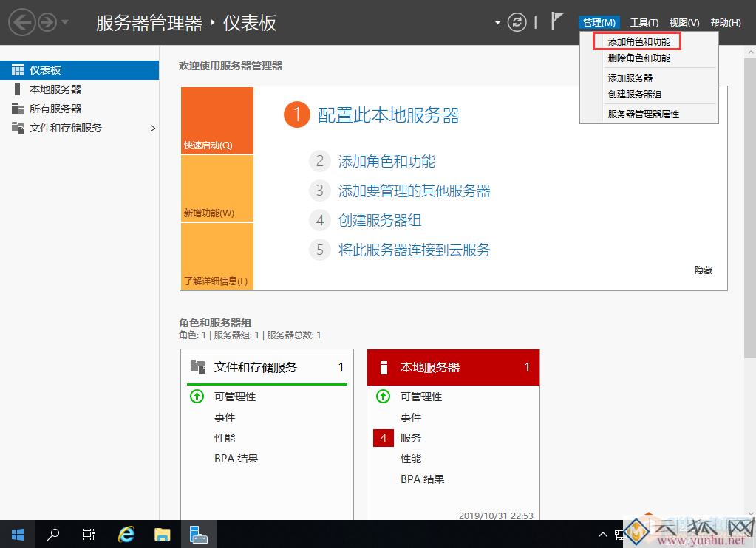Choose 删除角色和功能 from the menu
This screenshot has height=548, width=756.
640,58
